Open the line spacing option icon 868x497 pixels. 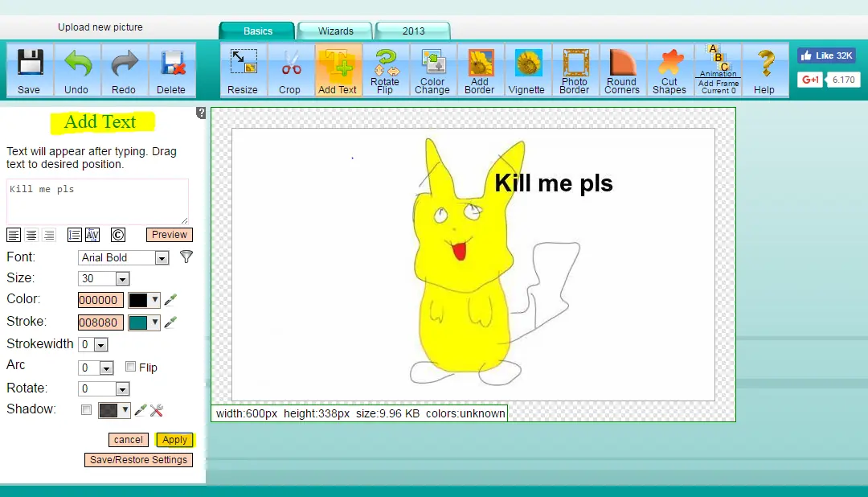coord(74,235)
